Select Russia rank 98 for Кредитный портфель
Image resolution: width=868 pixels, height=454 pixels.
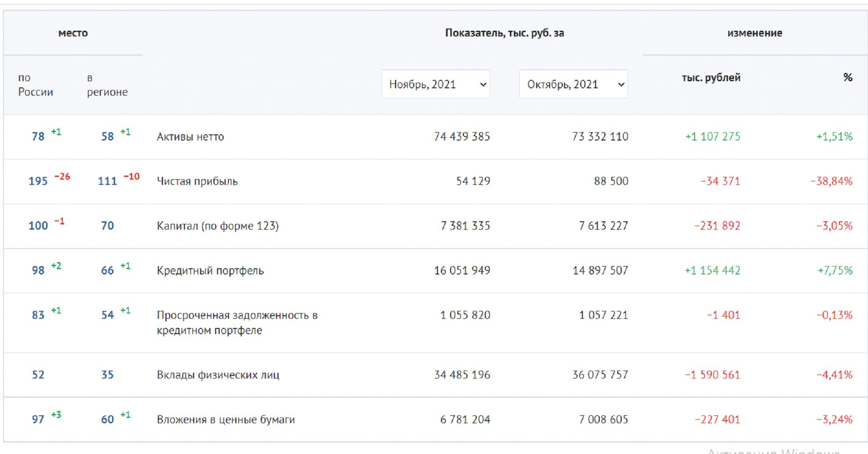pyautogui.click(x=38, y=270)
